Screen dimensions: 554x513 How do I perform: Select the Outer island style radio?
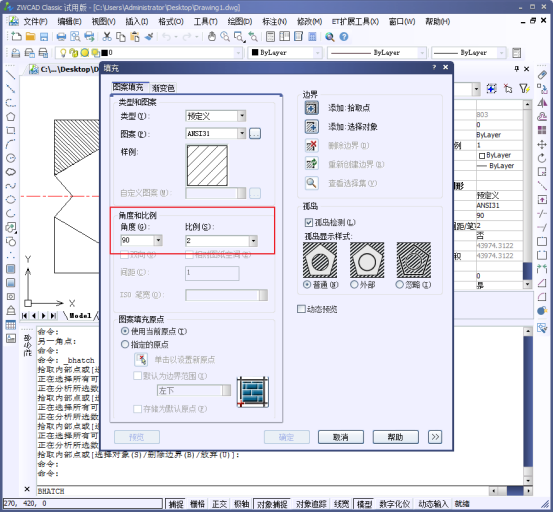(x=354, y=284)
